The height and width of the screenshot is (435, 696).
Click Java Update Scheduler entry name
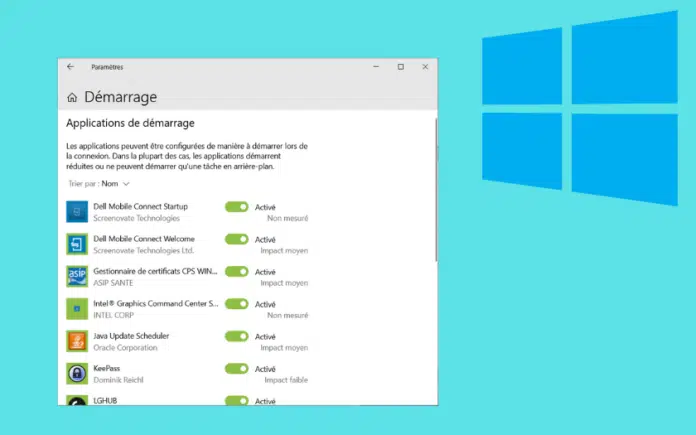pyautogui.click(x=131, y=336)
